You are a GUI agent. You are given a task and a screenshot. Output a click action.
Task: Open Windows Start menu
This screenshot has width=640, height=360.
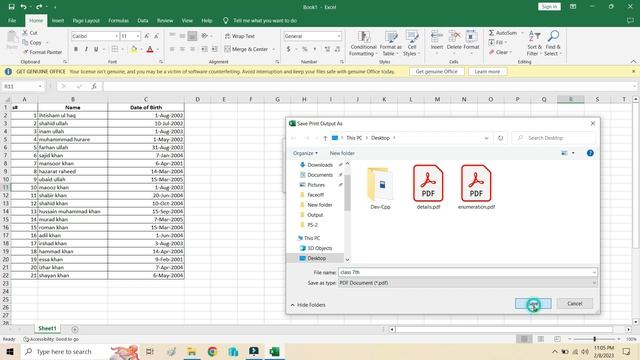9,351
